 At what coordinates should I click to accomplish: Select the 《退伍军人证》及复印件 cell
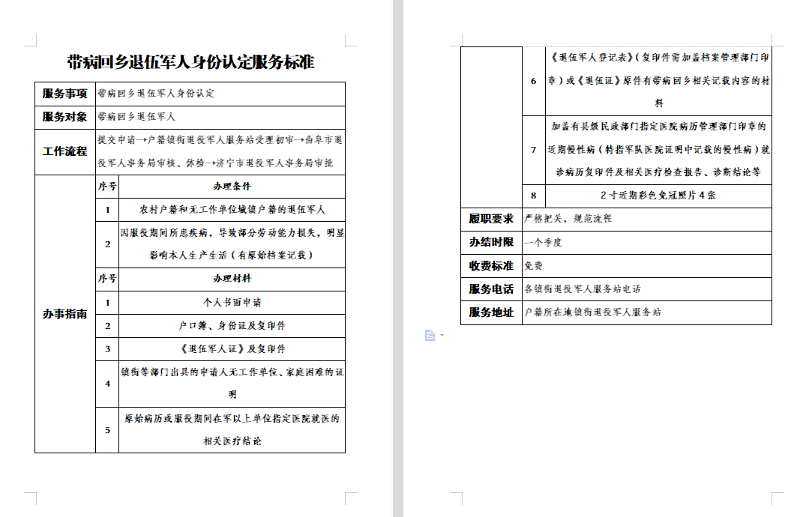(232, 349)
